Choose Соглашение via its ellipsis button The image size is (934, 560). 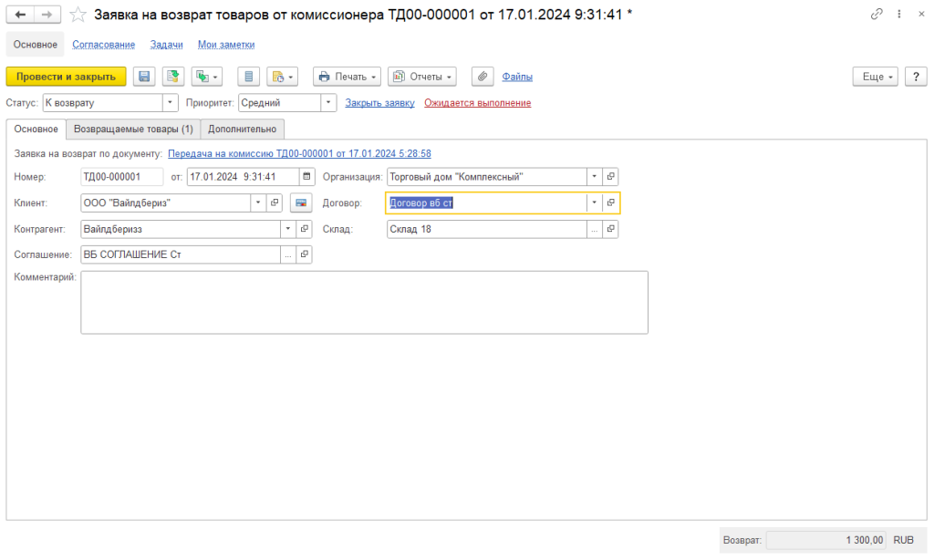[288, 254]
